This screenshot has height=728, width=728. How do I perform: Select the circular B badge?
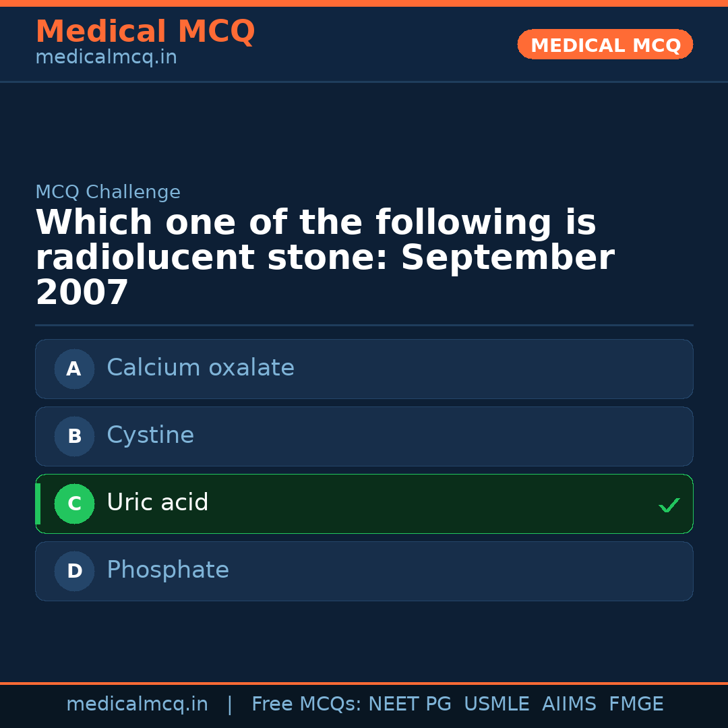[x=74, y=436]
